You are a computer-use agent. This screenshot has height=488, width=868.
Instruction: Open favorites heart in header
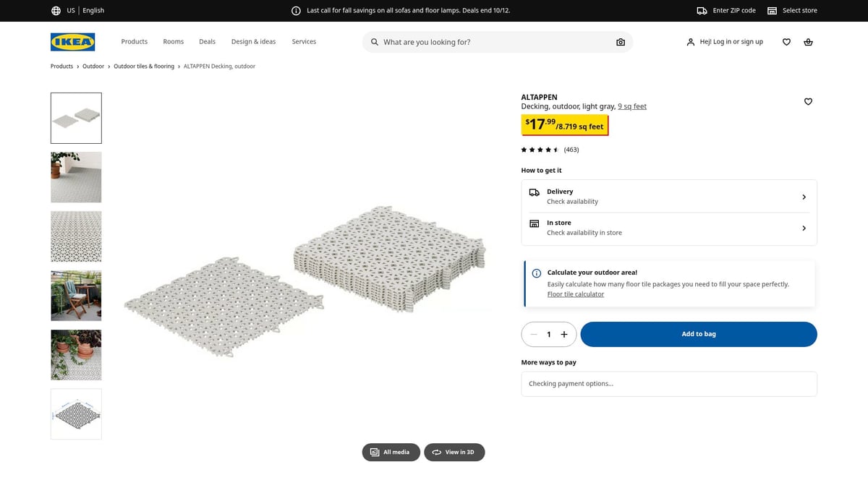tap(786, 42)
